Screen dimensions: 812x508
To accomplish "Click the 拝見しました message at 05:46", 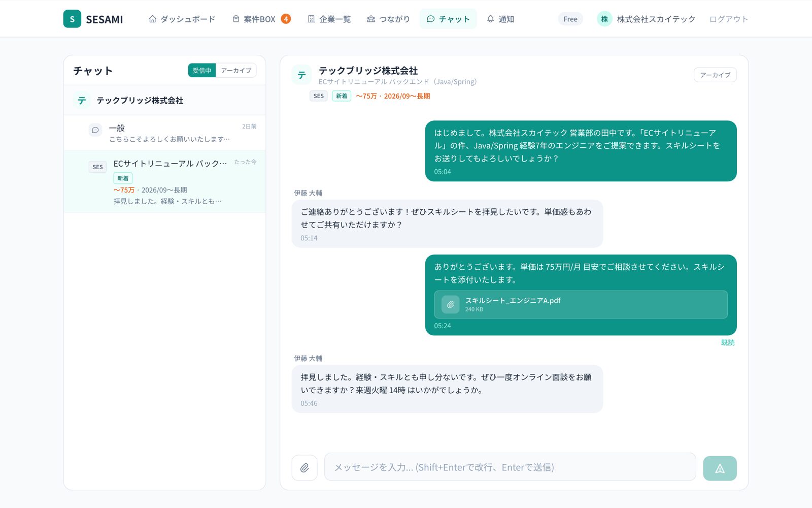I will (447, 389).
